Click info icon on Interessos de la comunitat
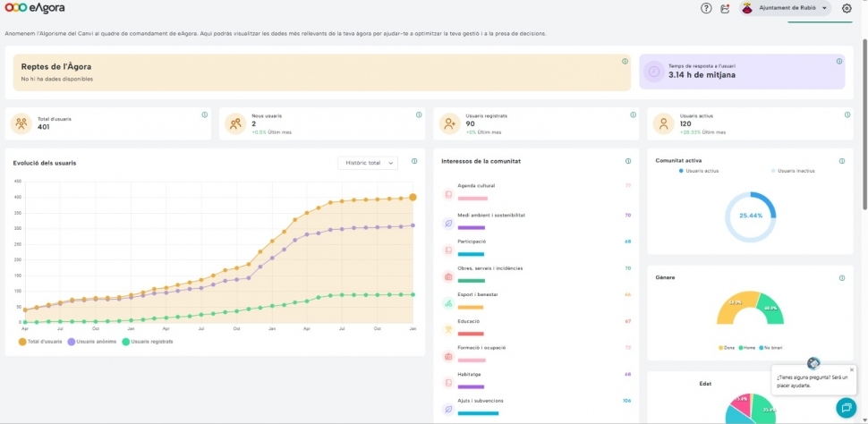Viewport: 868px width, 424px height. click(628, 161)
